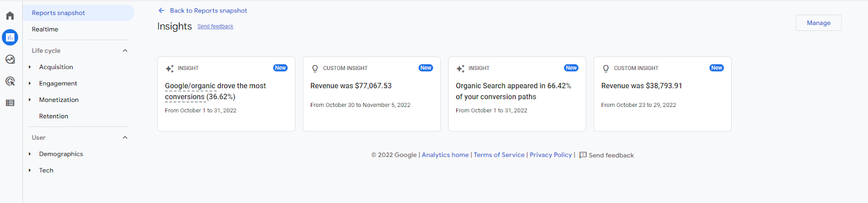Open Organic Search 66.42% conversion paths insight
Viewport: 868px width, 203px height.
517,94
